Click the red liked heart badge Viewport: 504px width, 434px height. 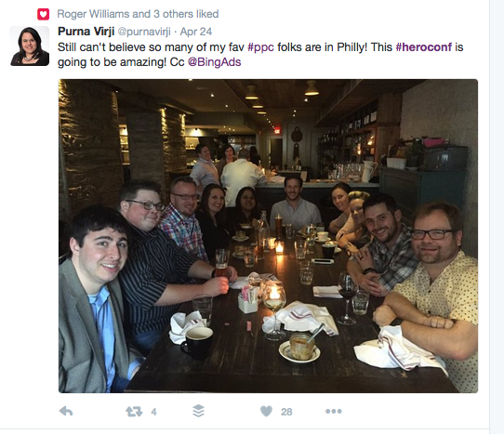(x=43, y=14)
